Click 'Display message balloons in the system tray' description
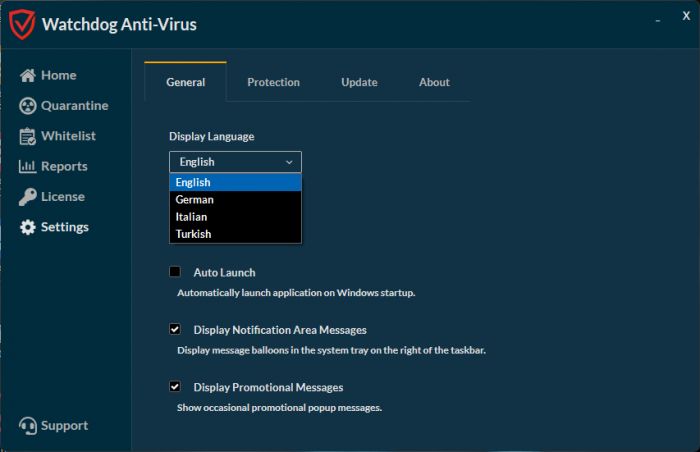This screenshot has height=452, width=700. (x=331, y=350)
